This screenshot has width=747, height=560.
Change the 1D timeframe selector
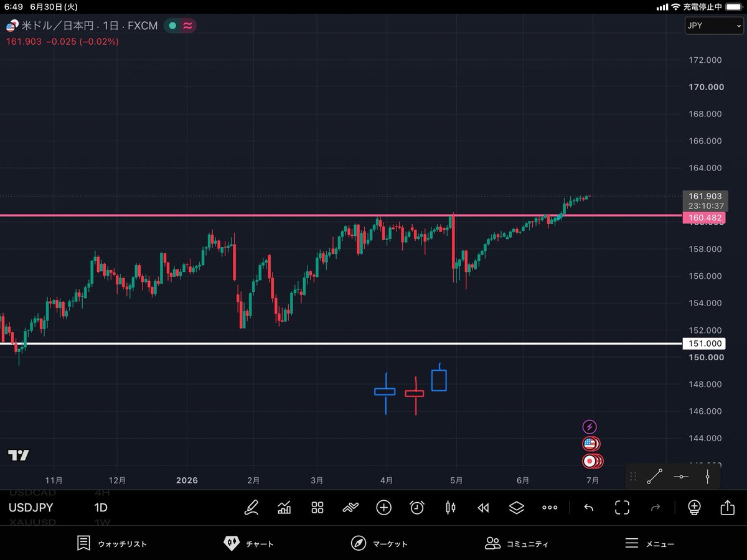(x=101, y=508)
